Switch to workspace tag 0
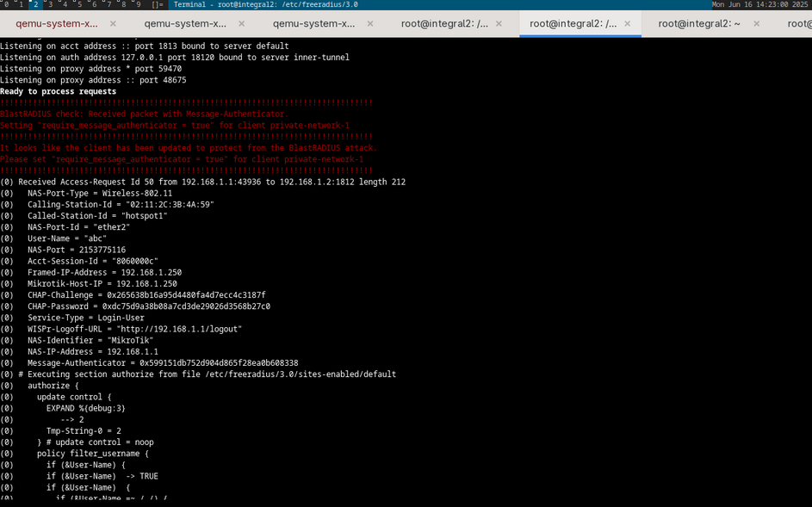This screenshot has width=812, height=507. [7, 4]
